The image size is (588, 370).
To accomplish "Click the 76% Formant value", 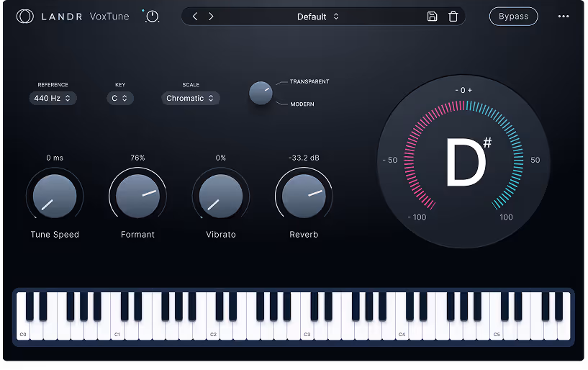I will click(137, 158).
